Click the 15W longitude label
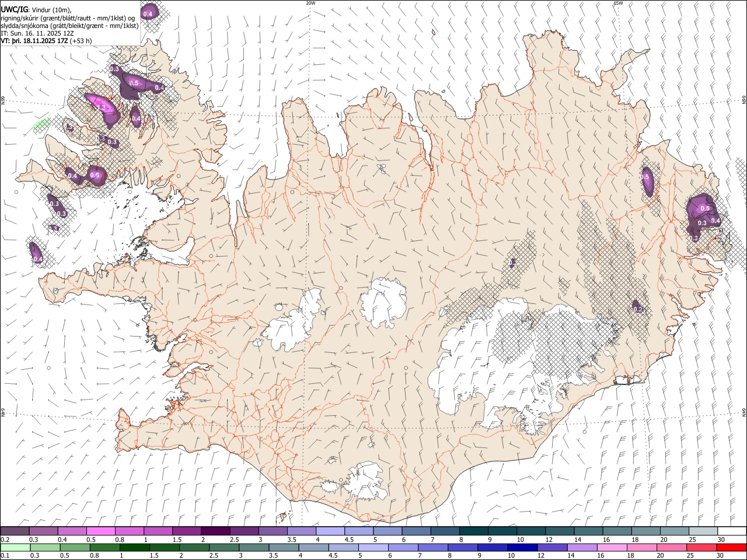The width and height of the screenshot is (747, 560). click(618, 3)
